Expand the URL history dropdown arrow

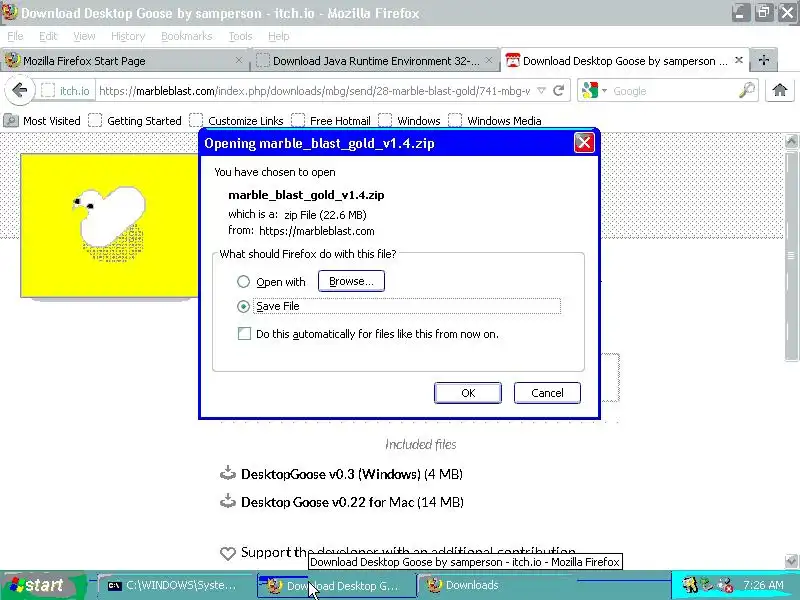(x=541, y=91)
